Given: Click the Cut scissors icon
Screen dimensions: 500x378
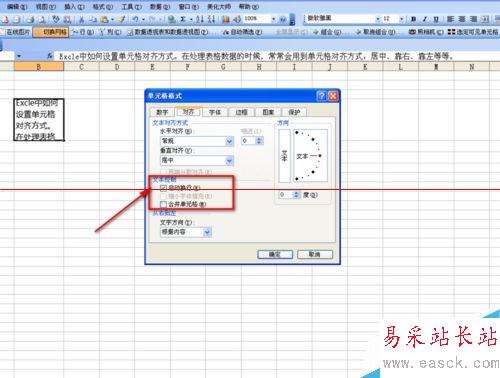Looking at the screenshot, I should (x=81, y=19).
